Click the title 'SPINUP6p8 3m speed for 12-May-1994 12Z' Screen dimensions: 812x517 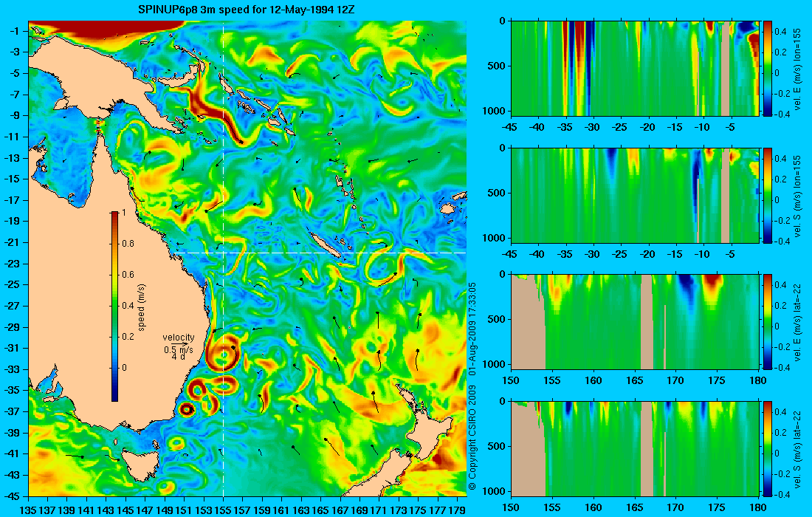pyautogui.click(x=246, y=10)
